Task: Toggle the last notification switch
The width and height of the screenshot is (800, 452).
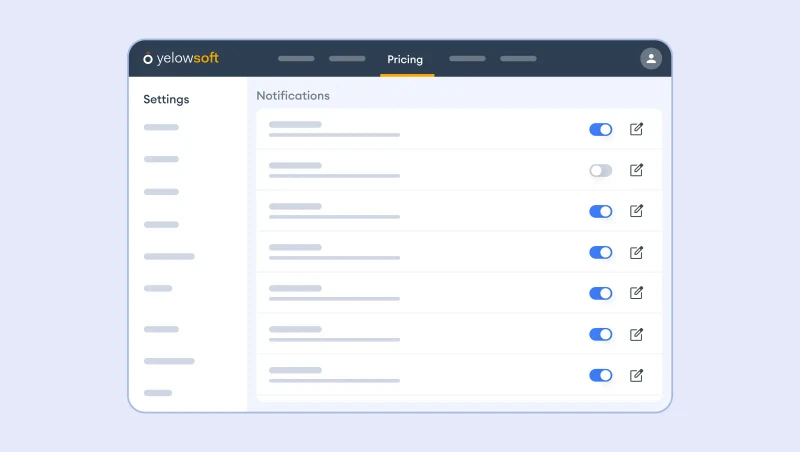Action: pos(600,375)
